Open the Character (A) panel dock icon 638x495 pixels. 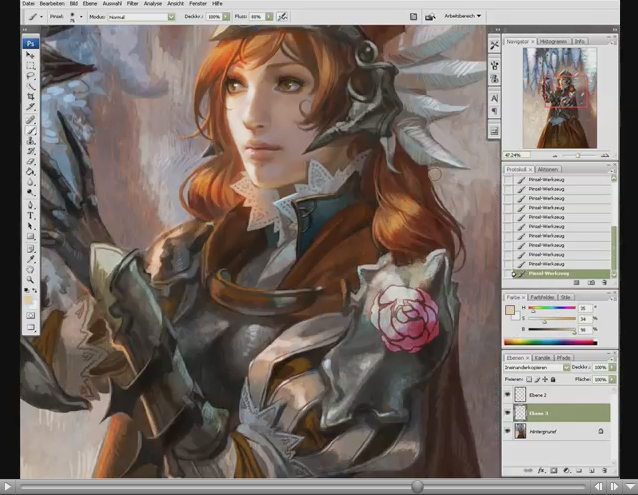[494, 98]
